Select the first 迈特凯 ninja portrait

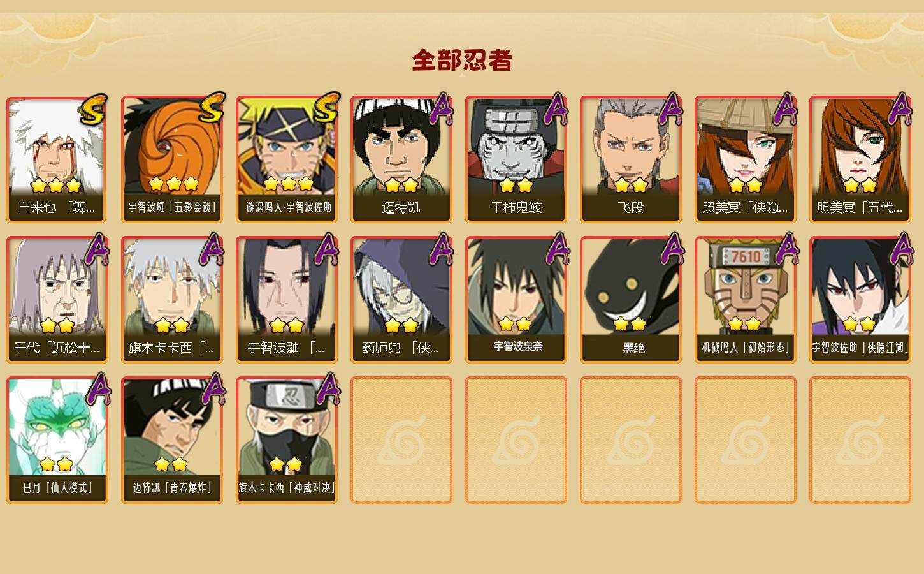pyautogui.click(x=401, y=159)
